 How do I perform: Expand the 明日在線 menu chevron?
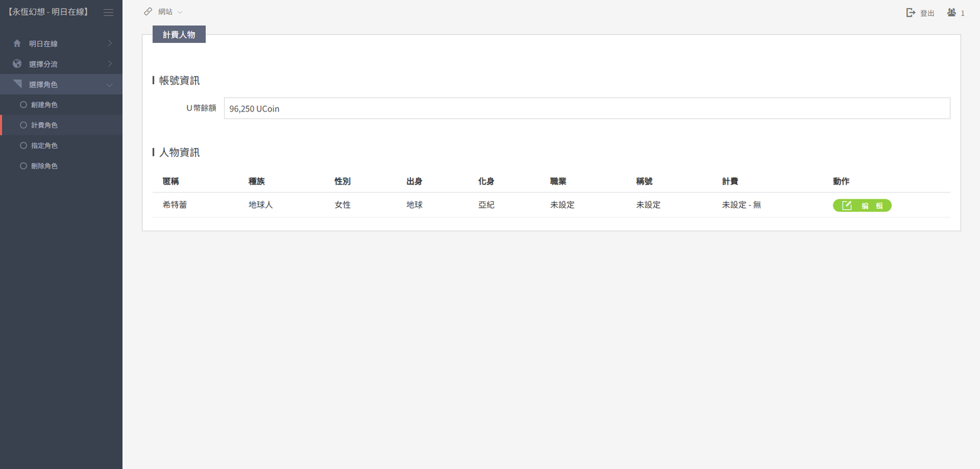109,44
